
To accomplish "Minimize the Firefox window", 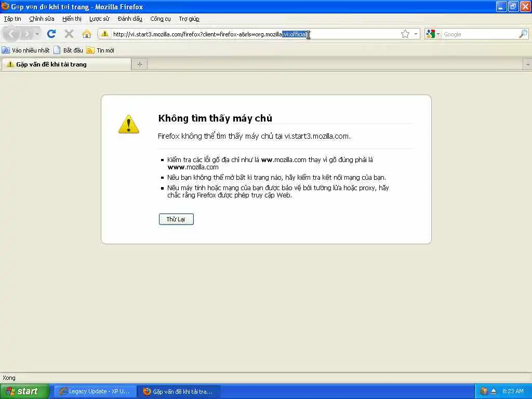I will coord(501,6).
